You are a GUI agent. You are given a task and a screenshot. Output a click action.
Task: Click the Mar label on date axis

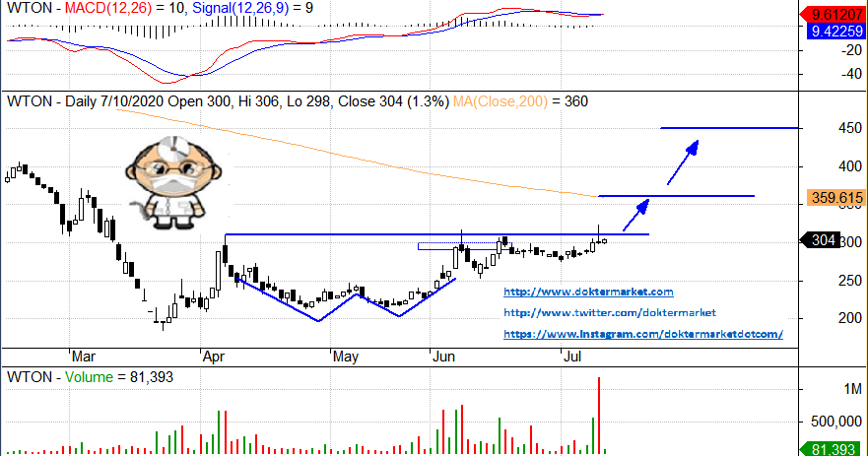[x=84, y=357]
